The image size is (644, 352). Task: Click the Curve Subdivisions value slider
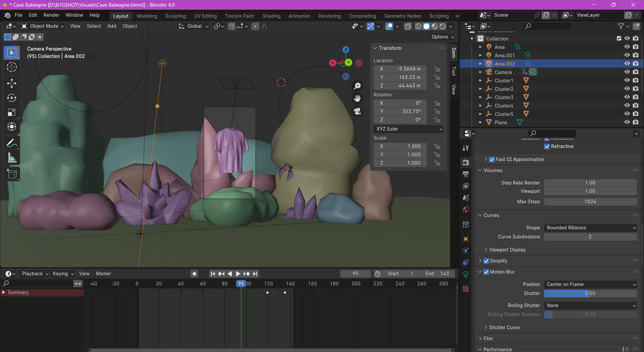click(591, 237)
